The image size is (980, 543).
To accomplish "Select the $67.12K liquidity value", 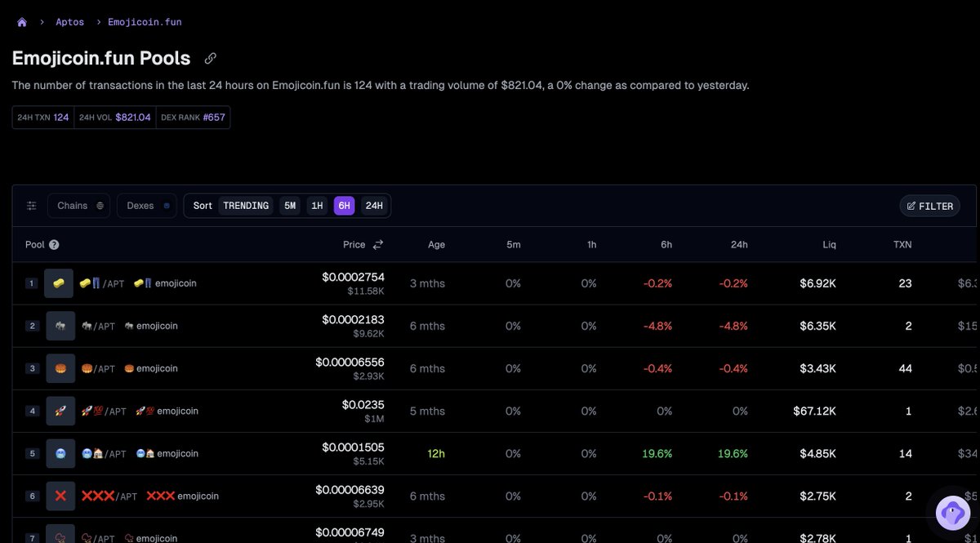I will 814,411.
